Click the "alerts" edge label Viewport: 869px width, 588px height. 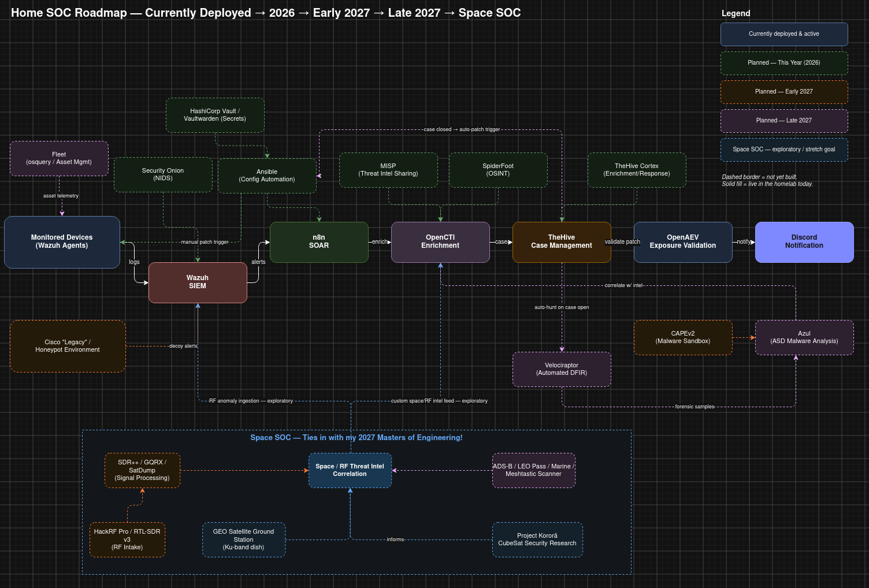(258, 262)
